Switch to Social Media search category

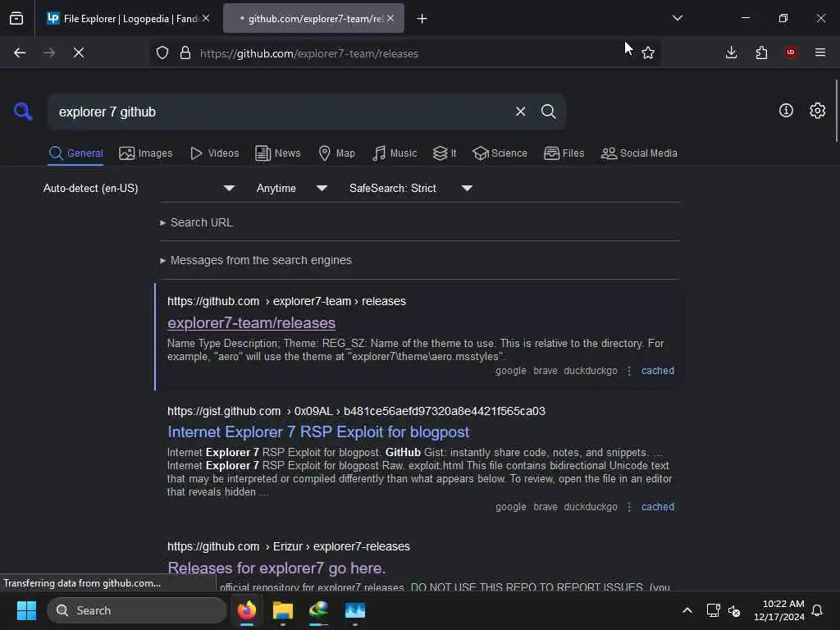(639, 153)
